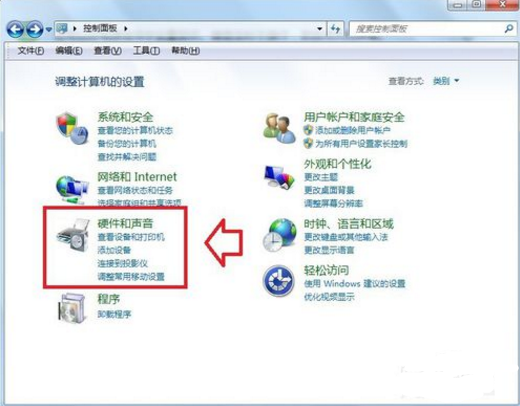Click the 调整屏幕分辨率 link

pyautogui.click(x=333, y=203)
